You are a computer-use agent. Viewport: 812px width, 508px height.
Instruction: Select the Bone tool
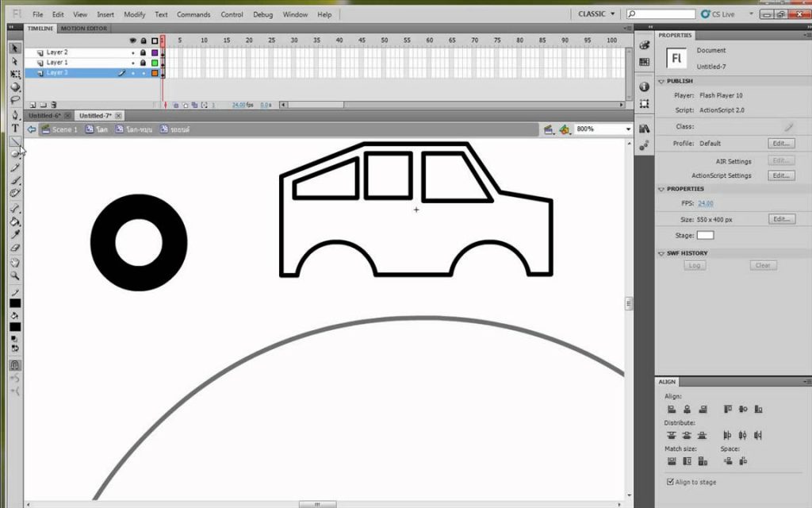[x=15, y=209]
